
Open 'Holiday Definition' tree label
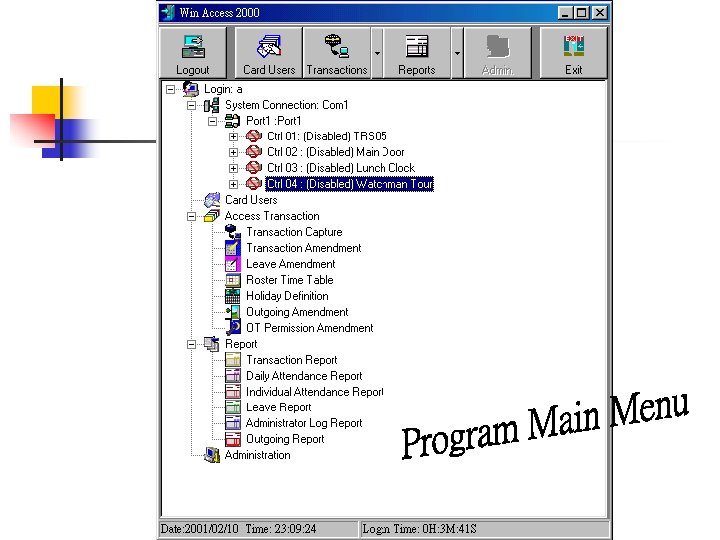pyautogui.click(x=287, y=296)
